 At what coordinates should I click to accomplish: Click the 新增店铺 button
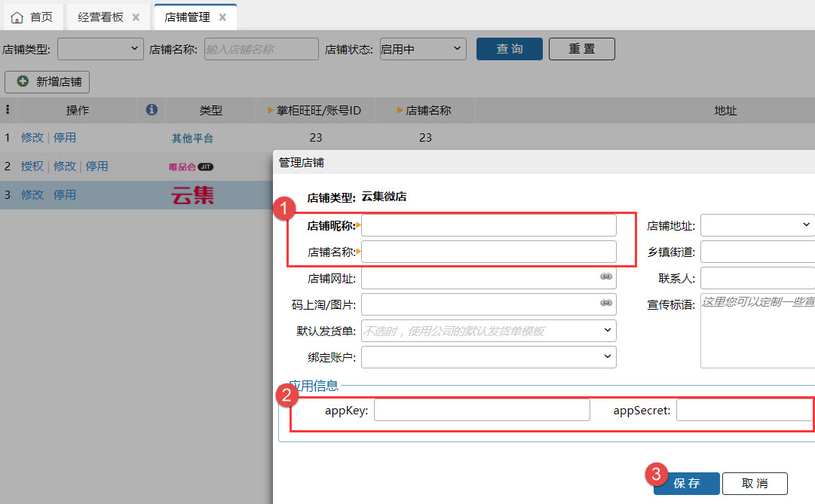tap(47, 82)
